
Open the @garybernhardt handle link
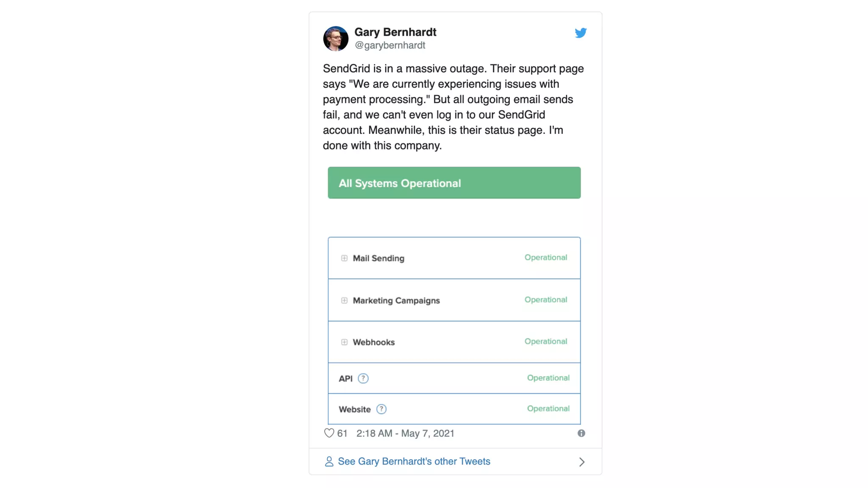(x=389, y=45)
